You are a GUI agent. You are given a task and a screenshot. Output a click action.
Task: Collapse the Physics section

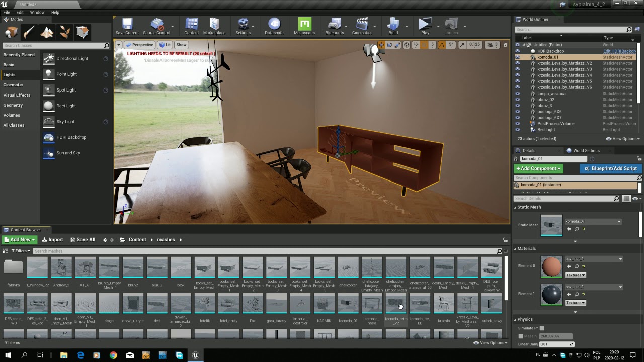[516, 319]
